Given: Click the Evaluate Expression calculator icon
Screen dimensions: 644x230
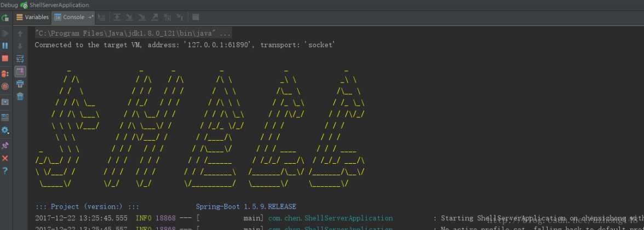Looking at the screenshot, I should (x=196, y=18).
